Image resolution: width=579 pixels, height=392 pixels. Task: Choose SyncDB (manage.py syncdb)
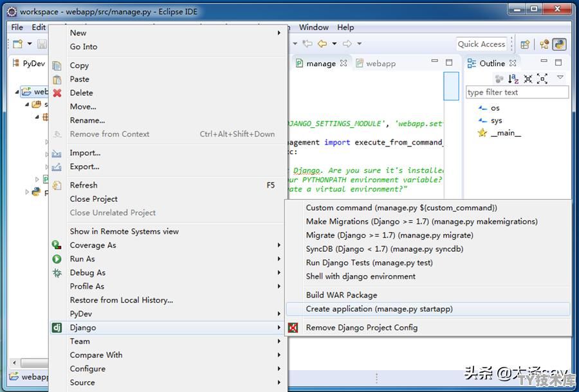coord(428,249)
